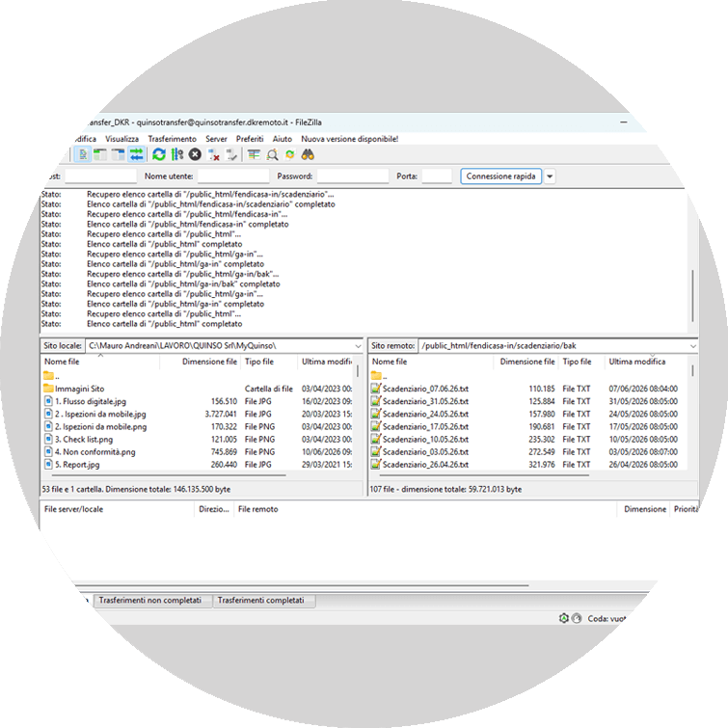Toggle processing of the transfer queue
Image resolution: width=728 pixels, height=728 pixels.
[176, 154]
